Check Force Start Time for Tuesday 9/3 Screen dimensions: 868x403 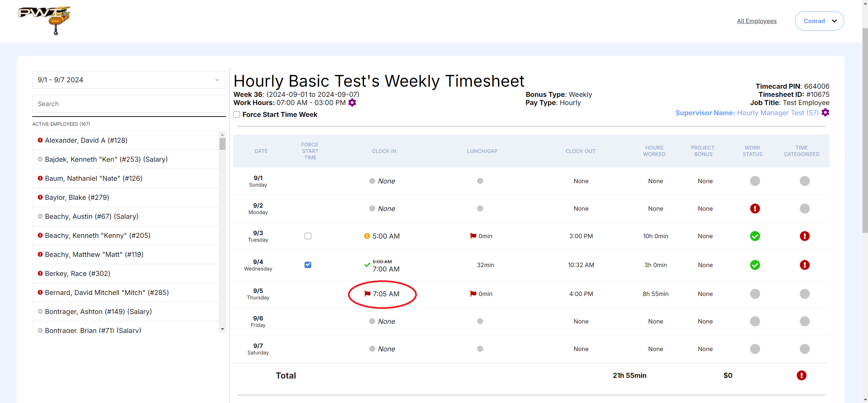(308, 236)
